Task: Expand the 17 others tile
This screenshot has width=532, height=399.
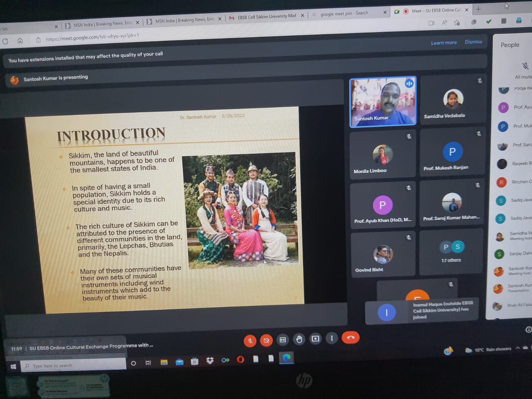Action: pos(451,252)
